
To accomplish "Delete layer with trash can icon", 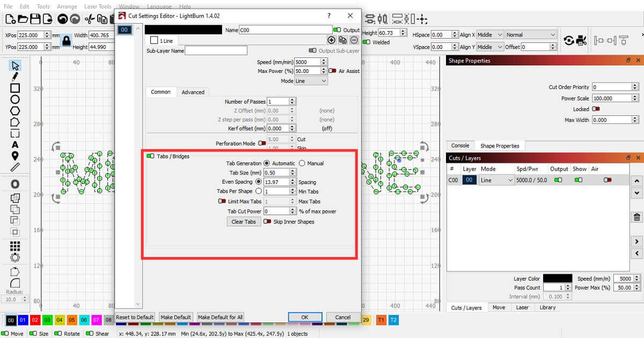I will (637, 217).
